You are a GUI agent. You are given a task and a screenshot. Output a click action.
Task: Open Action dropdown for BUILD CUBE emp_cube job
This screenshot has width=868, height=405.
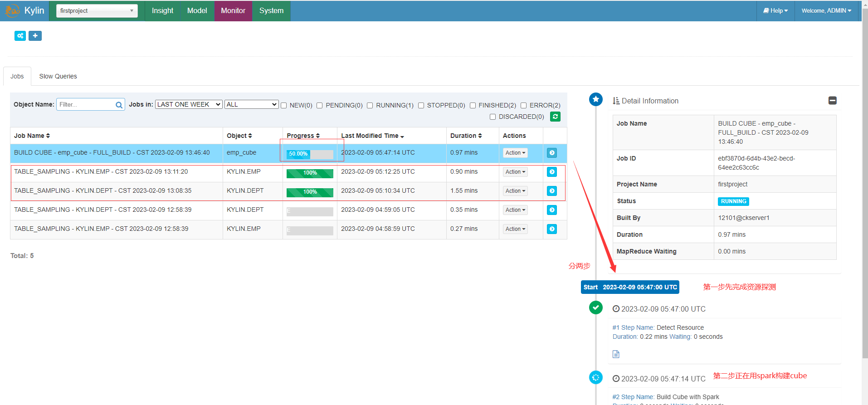click(515, 153)
